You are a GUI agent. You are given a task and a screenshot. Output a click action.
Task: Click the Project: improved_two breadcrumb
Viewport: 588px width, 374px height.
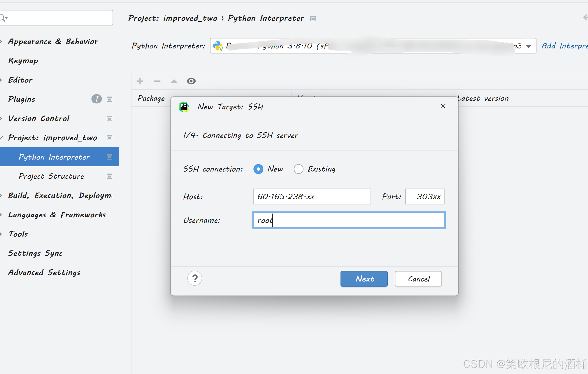point(173,18)
